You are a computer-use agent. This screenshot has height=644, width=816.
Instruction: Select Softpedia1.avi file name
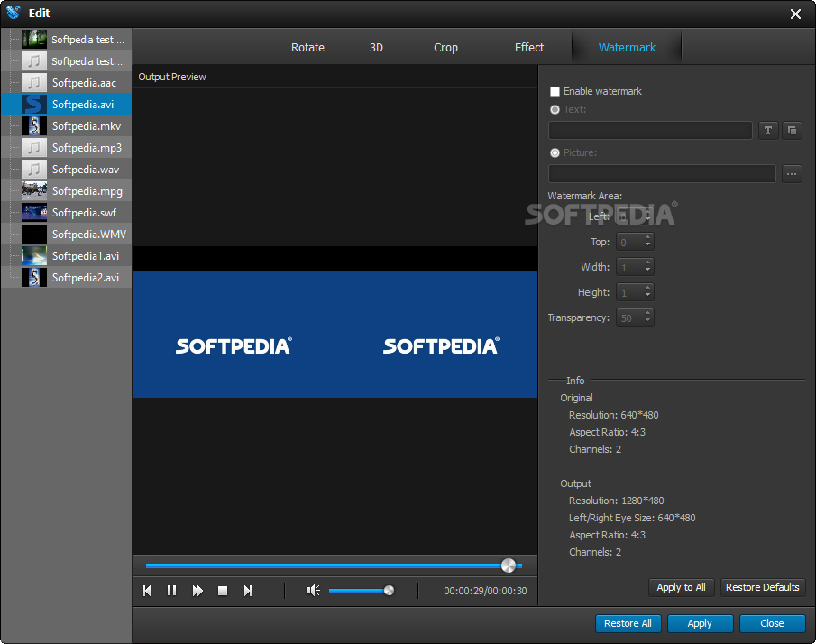86,255
